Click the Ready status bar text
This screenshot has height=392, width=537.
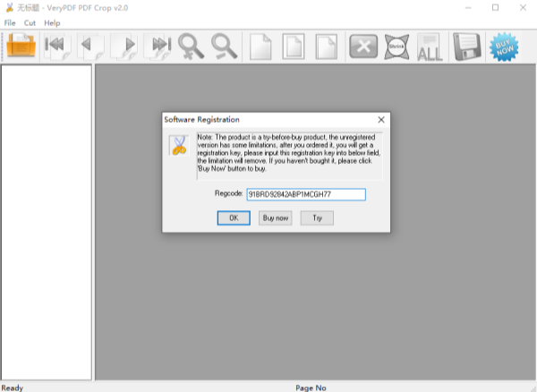click(13, 388)
